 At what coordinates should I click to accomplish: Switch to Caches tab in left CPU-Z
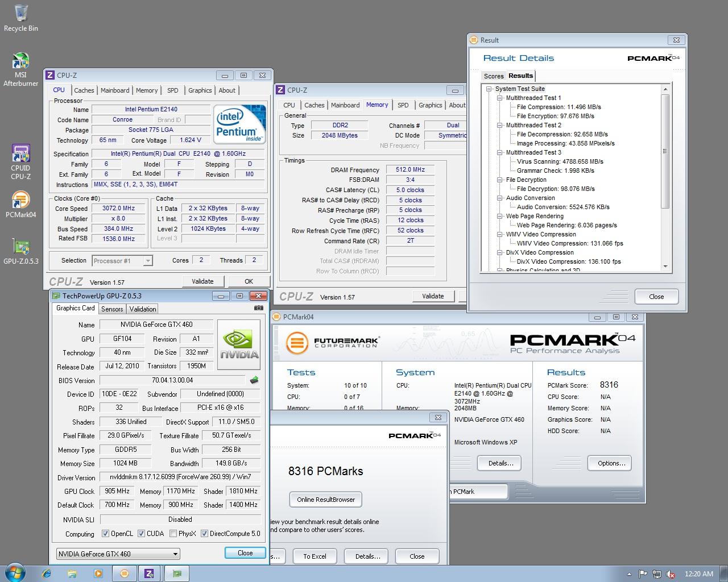84,90
